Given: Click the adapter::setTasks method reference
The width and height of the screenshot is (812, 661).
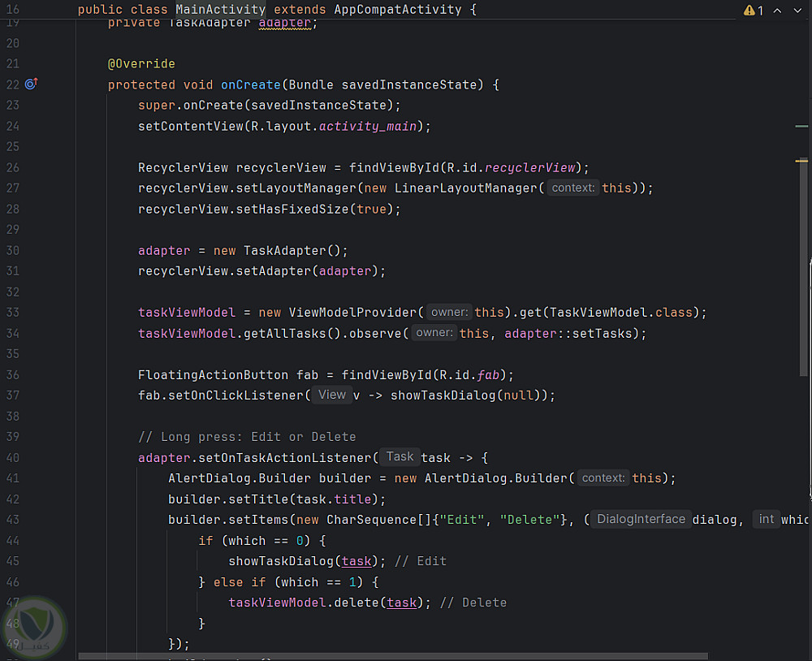Looking at the screenshot, I should [x=568, y=333].
